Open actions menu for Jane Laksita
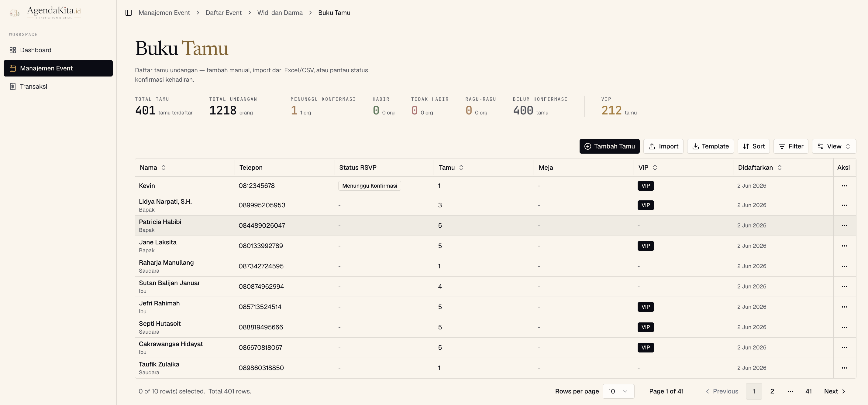Screen dimensions: 868x405 (844, 246)
